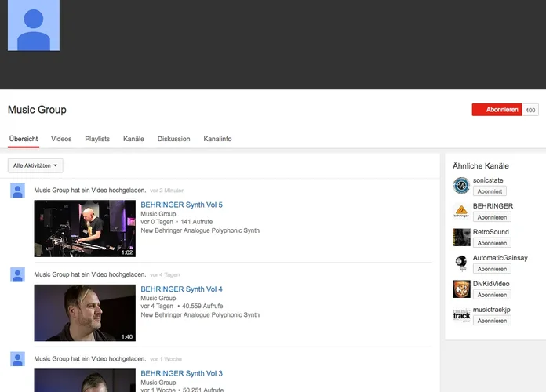Switch to the Diskussion tab
Image resolution: width=546 pixels, height=392 pixels.
click(173, 139)
